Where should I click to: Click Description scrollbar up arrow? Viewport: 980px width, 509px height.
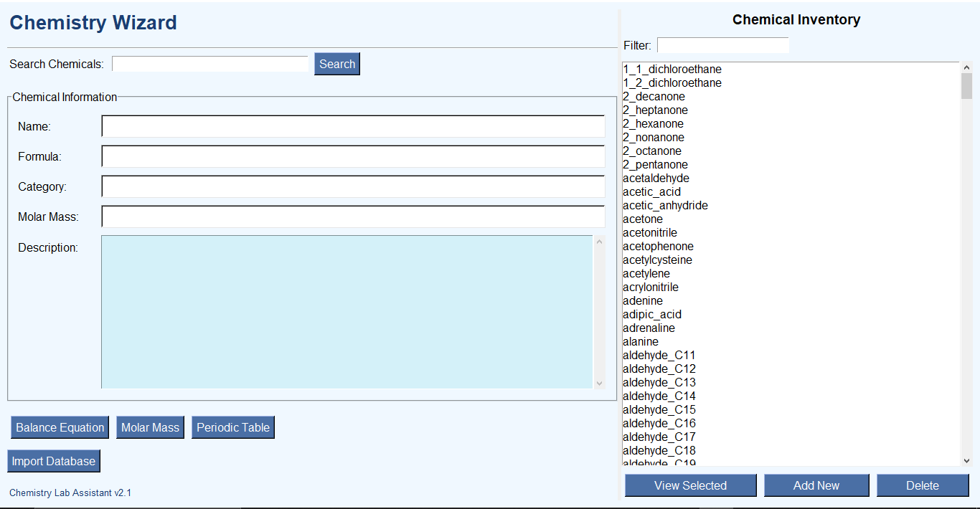(600, 242)
